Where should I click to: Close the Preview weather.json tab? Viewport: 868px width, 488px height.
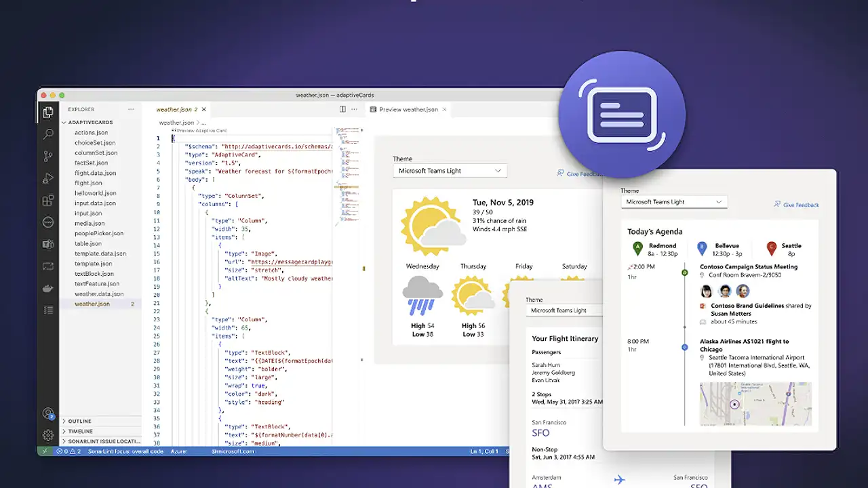(x=444, y=109)
